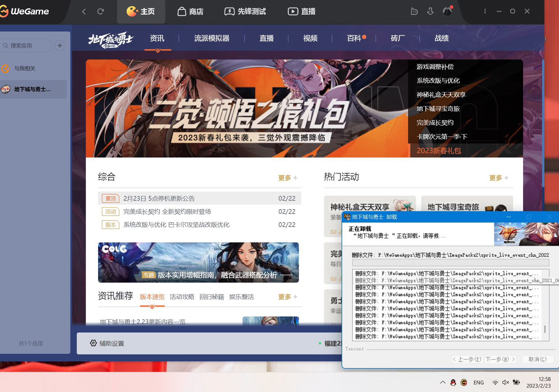The image size is (559, 392).
Task: Click 取消(C) in uninstall dialog
Action: pyautogui.click(x=537, y=359)
